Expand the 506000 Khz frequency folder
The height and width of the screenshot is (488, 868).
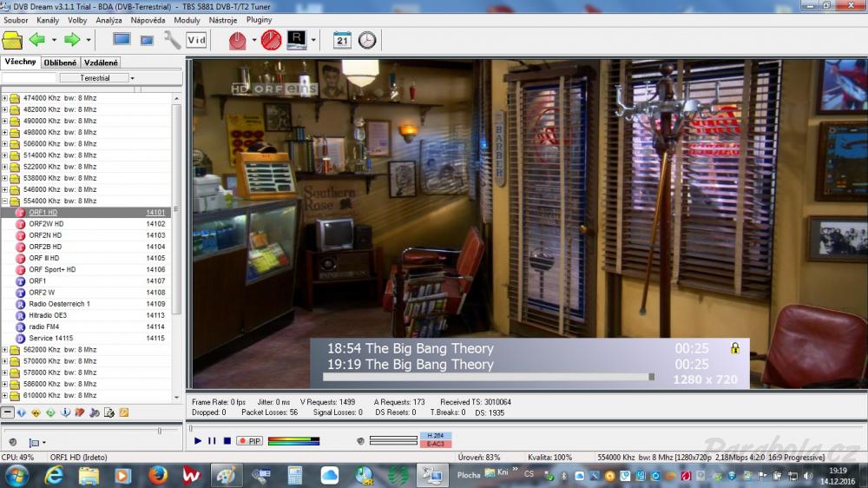(x=5, y=144)
